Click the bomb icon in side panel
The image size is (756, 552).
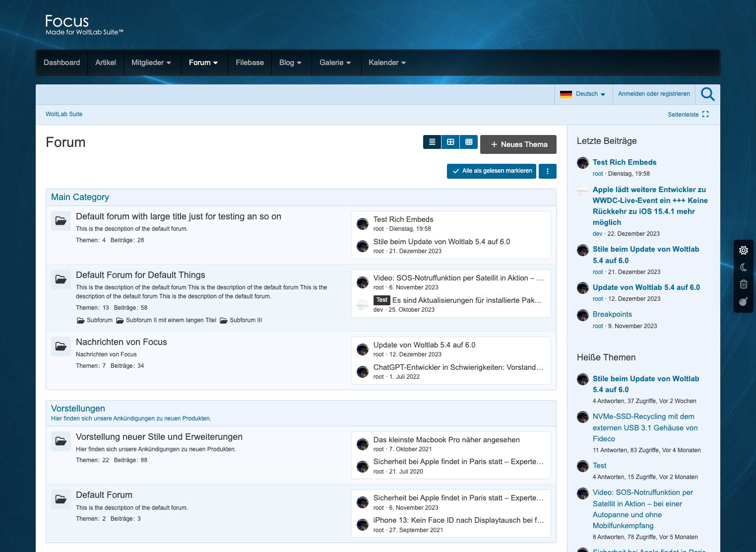pos(743,301)
